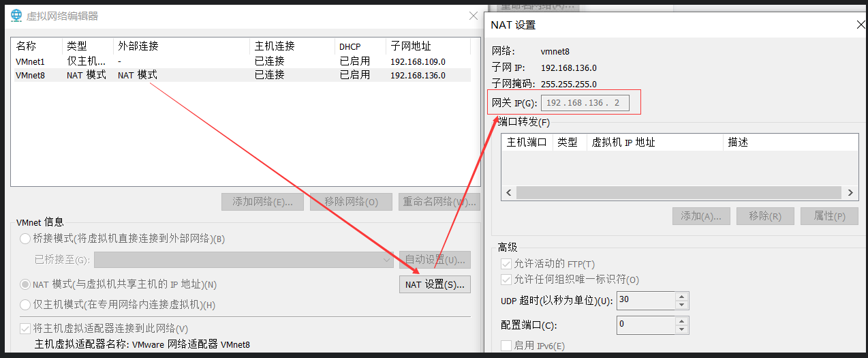Click the 子网地址 column header
Viewport: 868px width, 358px height.
[x=411, y=46]
